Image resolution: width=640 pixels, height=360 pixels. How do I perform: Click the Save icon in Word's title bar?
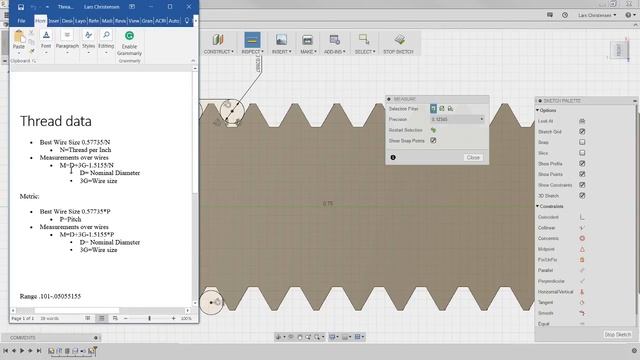21,7
